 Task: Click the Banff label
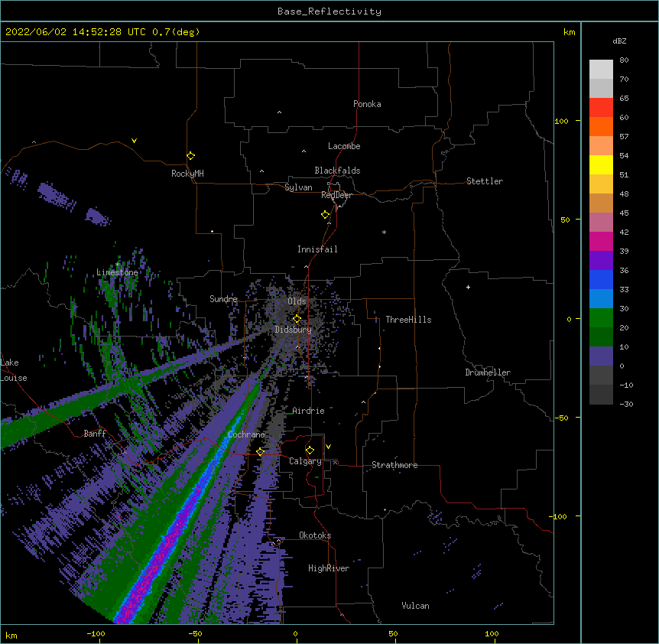95,434
